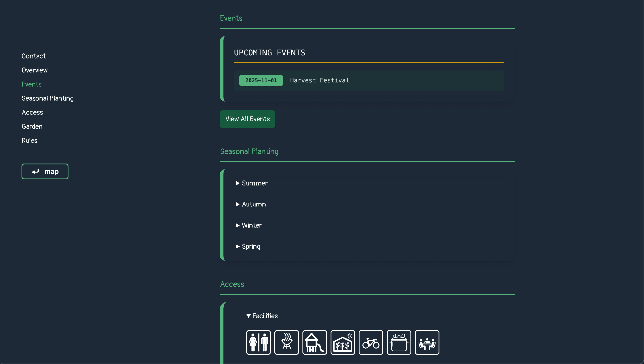Collapse the Facilities section
The height and width of the screenshot is (364, 644).
tap(261, 316)
